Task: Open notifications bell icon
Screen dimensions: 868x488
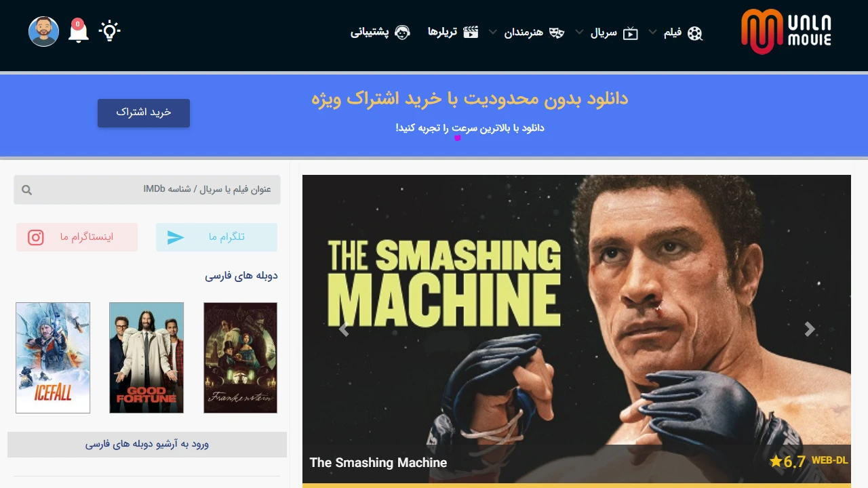Action: [78, 31]
